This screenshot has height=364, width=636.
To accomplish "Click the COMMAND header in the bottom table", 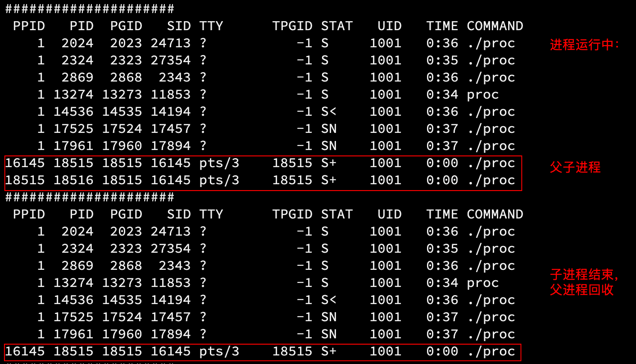I will [x=495, y=214].
